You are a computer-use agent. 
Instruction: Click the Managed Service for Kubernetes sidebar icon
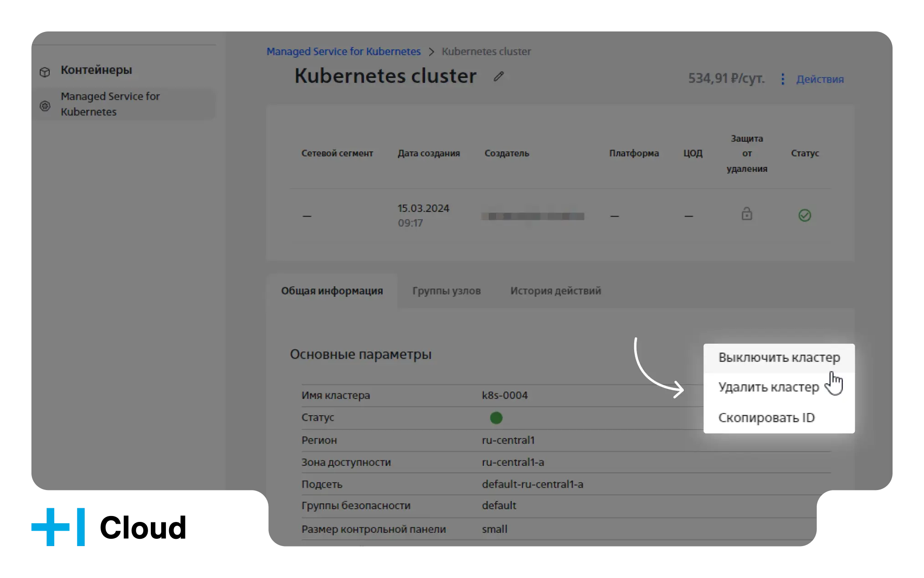pyautogui.click(x=45, y=106)
